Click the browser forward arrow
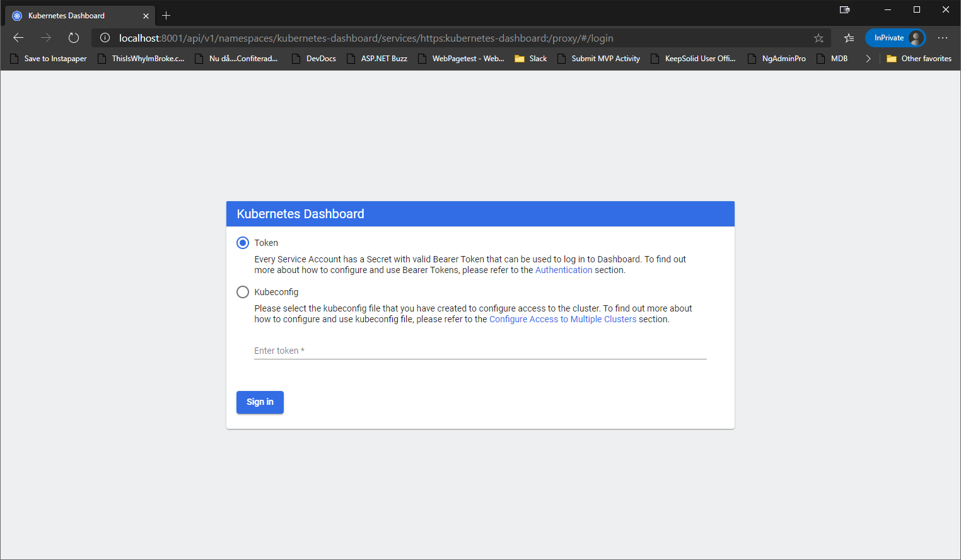This screenshot has width=961, height=560. 46,38
